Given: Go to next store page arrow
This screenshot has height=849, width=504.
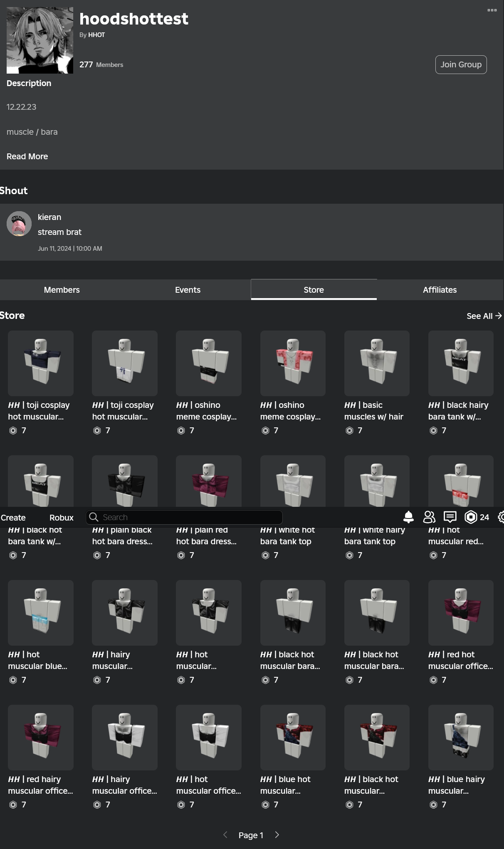Looking at the screenshot, I should tap(277, 835).
